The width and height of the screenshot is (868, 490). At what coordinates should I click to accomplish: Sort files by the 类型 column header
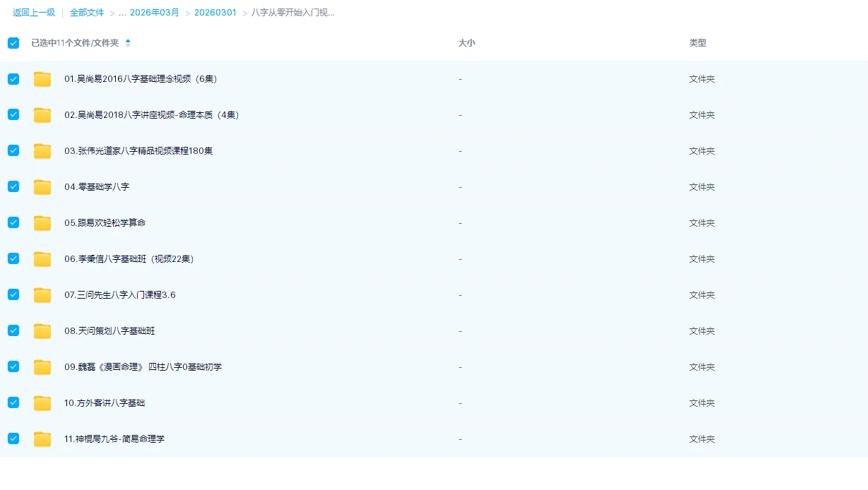pyautogui.click(x=697, y=43)
